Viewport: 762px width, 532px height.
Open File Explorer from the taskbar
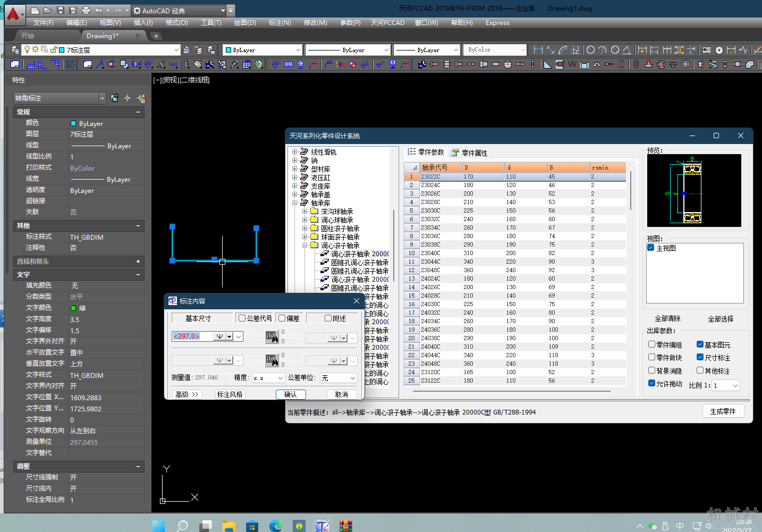(x=229, y=526)
